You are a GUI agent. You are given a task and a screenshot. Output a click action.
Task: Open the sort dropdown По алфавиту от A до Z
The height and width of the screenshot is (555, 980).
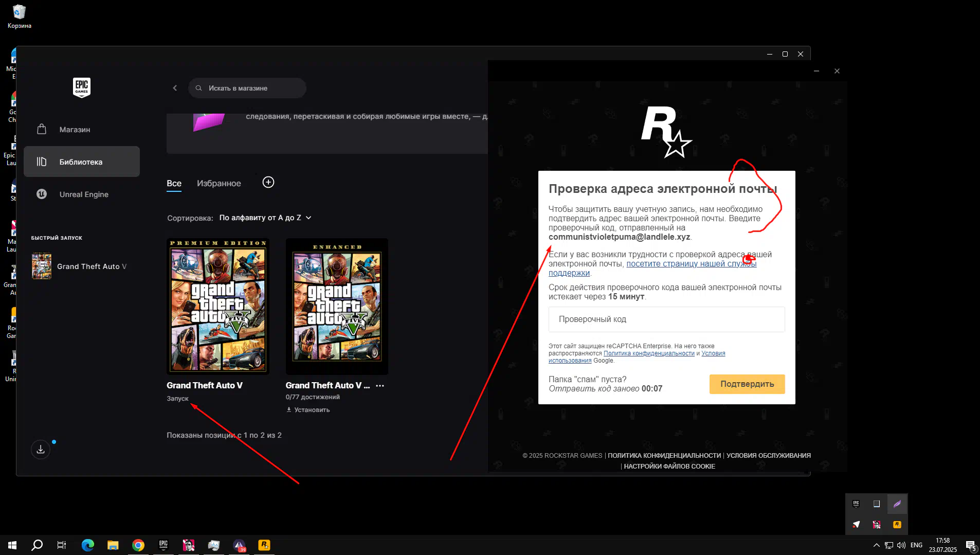(265, 218)
